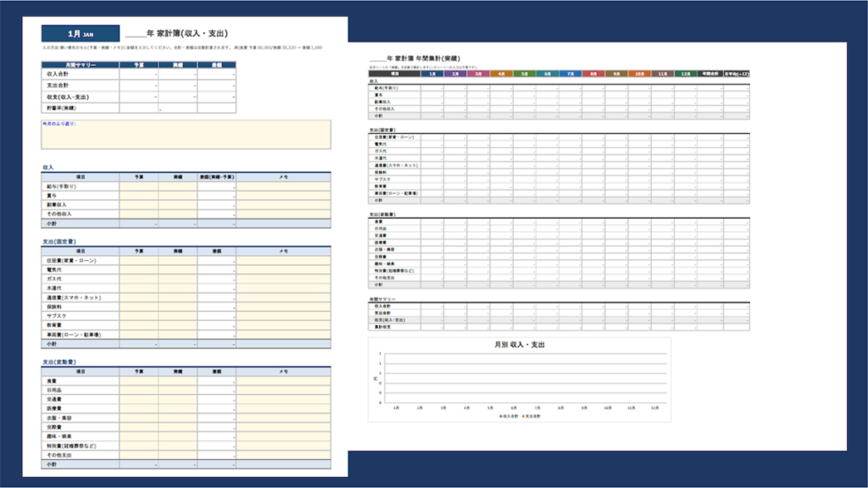Select 教育費 label on monthly sheet
The width and height of the screenshot is (868, 488).
coord(53,325)
